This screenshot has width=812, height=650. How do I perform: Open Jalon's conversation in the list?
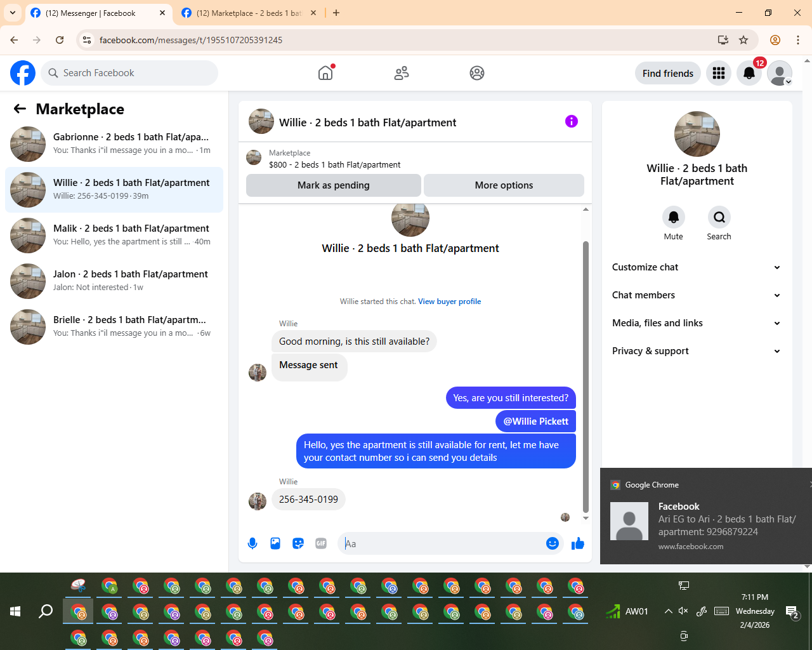point(114,281)
